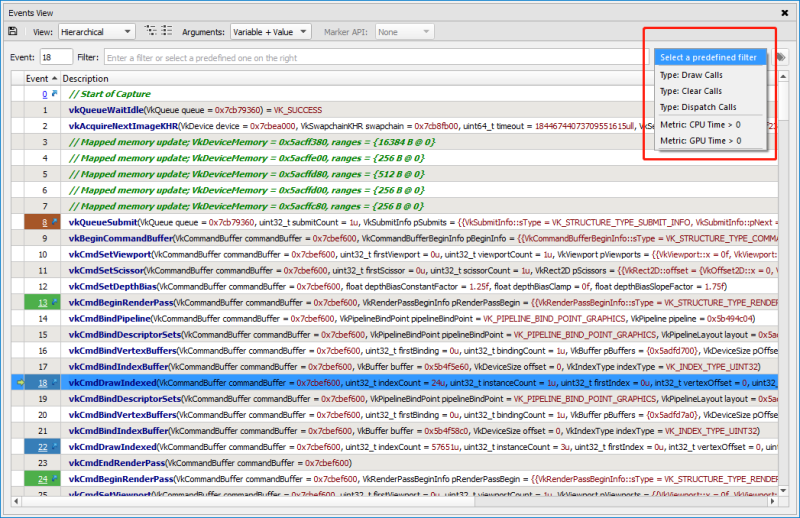800x518 pixels.
Task: Select vkCmdBindIndexBuffer at event 21
Action: [394, 431]
